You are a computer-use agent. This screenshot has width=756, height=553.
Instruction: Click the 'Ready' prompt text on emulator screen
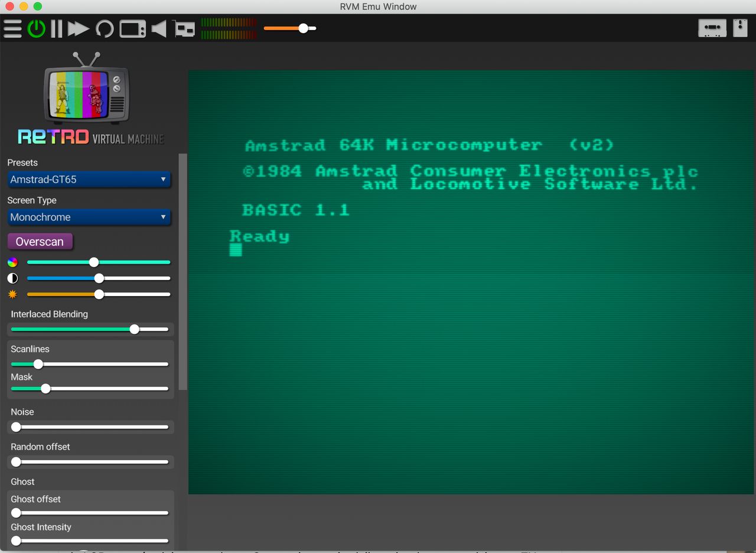coord(260,236)
